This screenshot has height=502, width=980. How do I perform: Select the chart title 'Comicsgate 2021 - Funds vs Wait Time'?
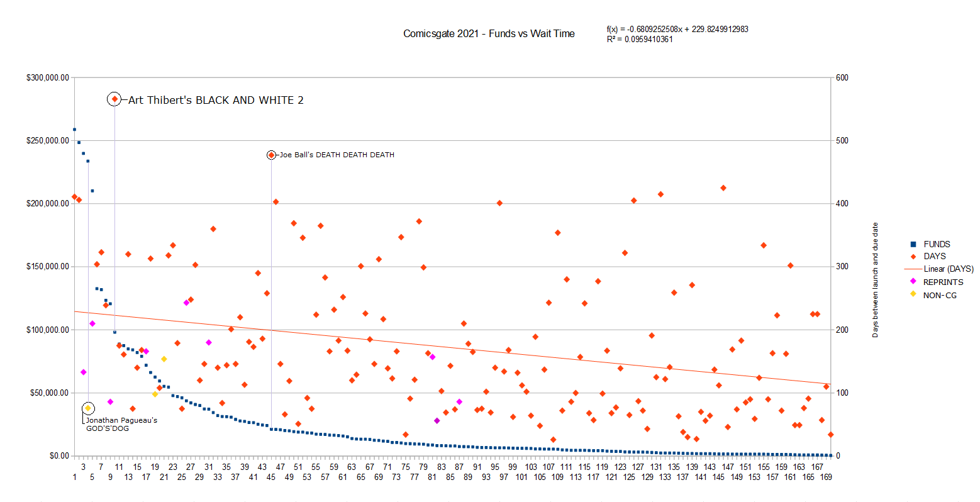pyautogui.click(x=489, y=34)
